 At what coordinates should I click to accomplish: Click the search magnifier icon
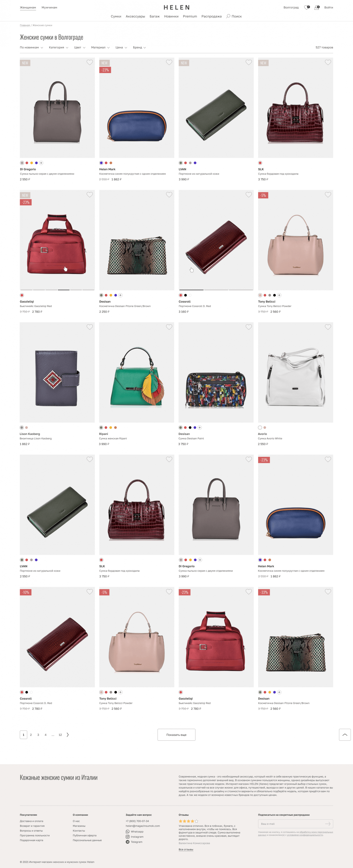click(228, 16)
